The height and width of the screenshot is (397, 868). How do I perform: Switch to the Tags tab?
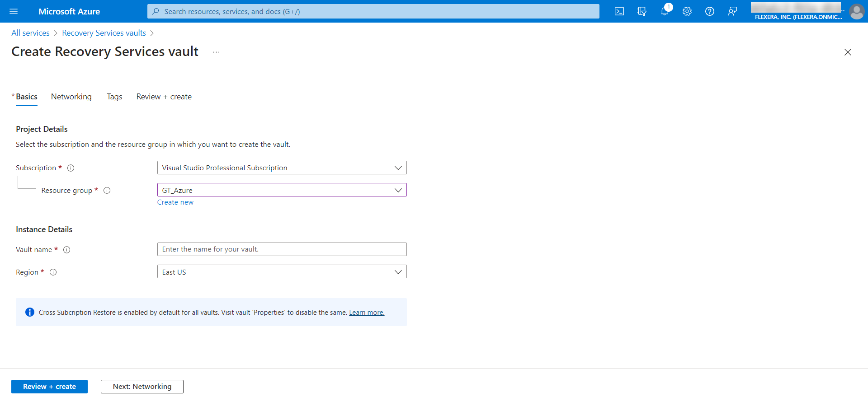pos(114,97)
